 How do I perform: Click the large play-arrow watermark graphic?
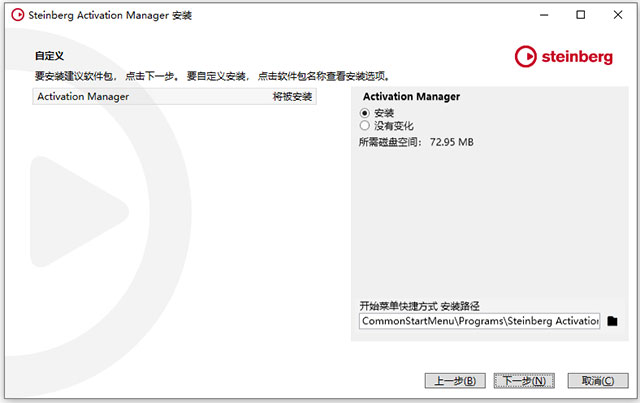[x=80, y=212]
